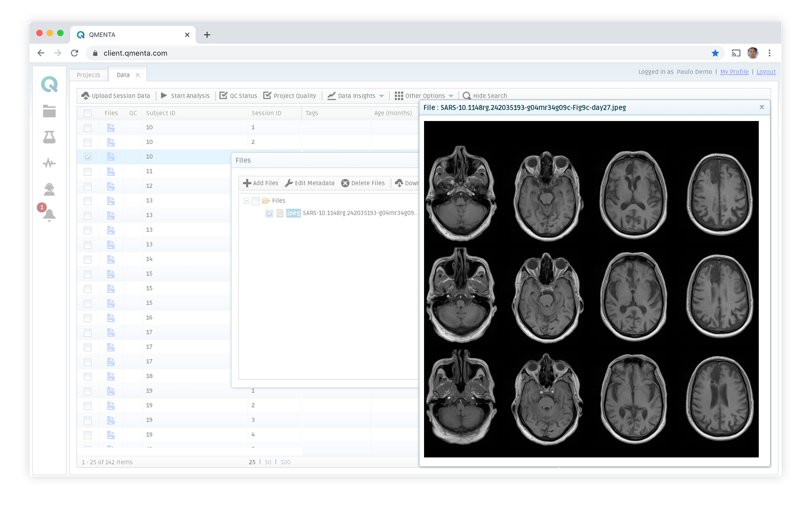Screen dimensions: 812x508
Task: Click the brain MRI preview image
Action: pos(591,289)
